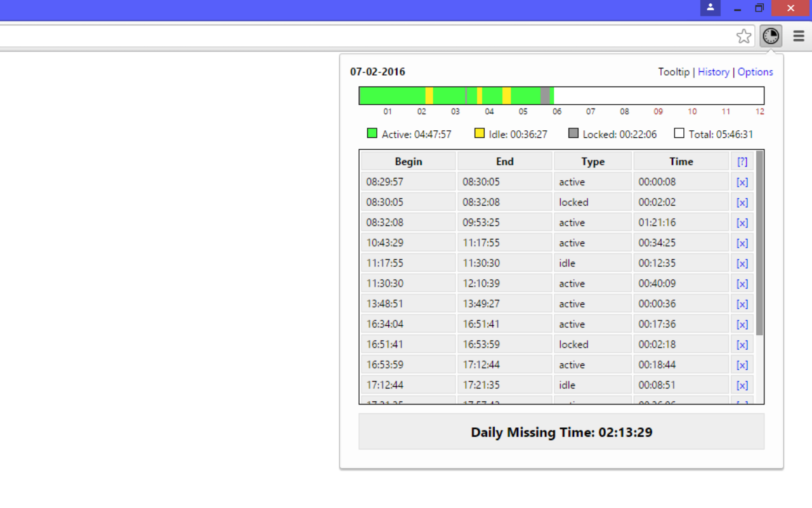
Task: Click the end cell 12:10:39
Action: click(x=505, y=283)
